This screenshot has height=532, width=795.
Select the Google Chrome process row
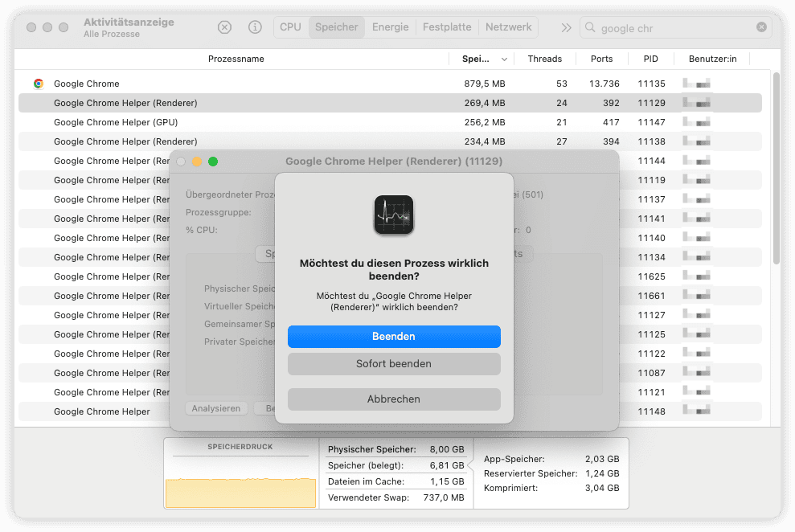tap(390, 84)
